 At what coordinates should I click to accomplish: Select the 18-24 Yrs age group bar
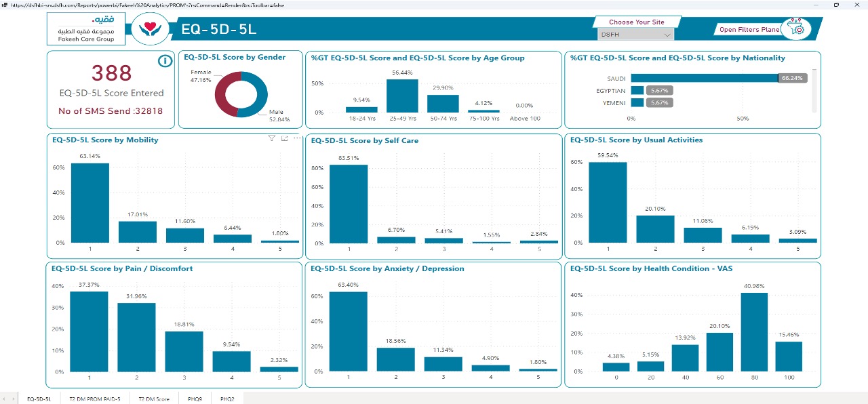click(361, 109)
